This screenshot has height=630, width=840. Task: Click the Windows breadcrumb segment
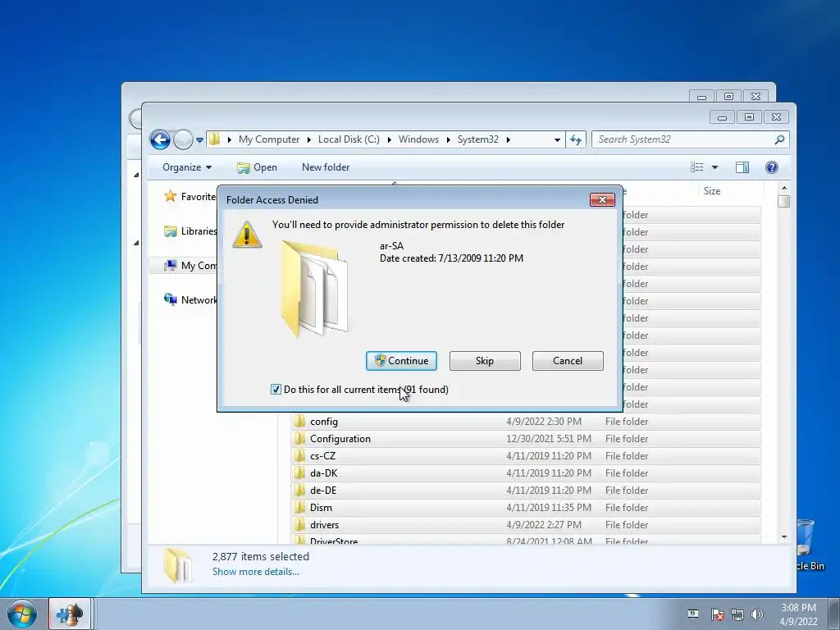[418, 139]
